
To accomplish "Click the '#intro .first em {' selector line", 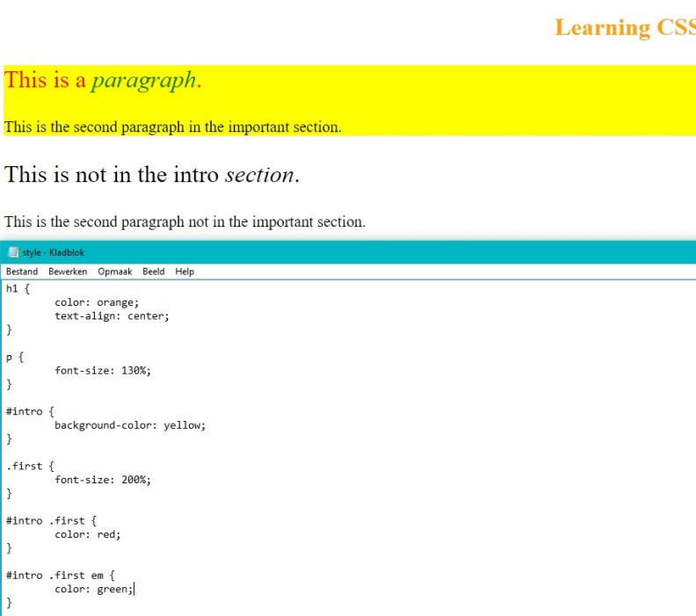I will [x=61, y=576].
